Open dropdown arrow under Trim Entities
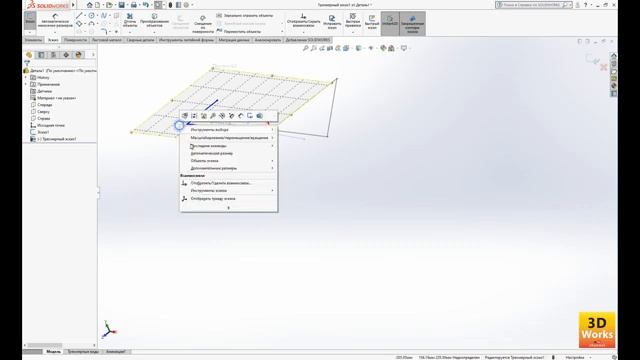The image size is (640, 360). (130, 32)
